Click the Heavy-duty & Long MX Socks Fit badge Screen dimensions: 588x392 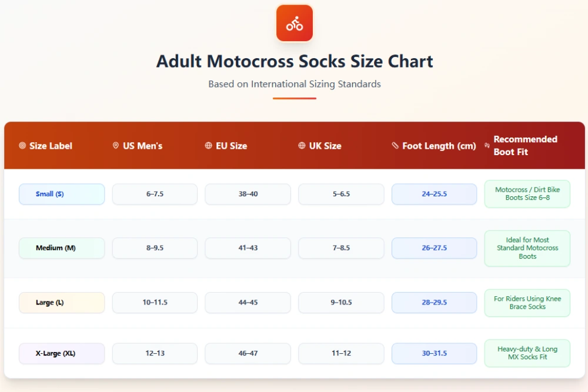coord(527,353)
